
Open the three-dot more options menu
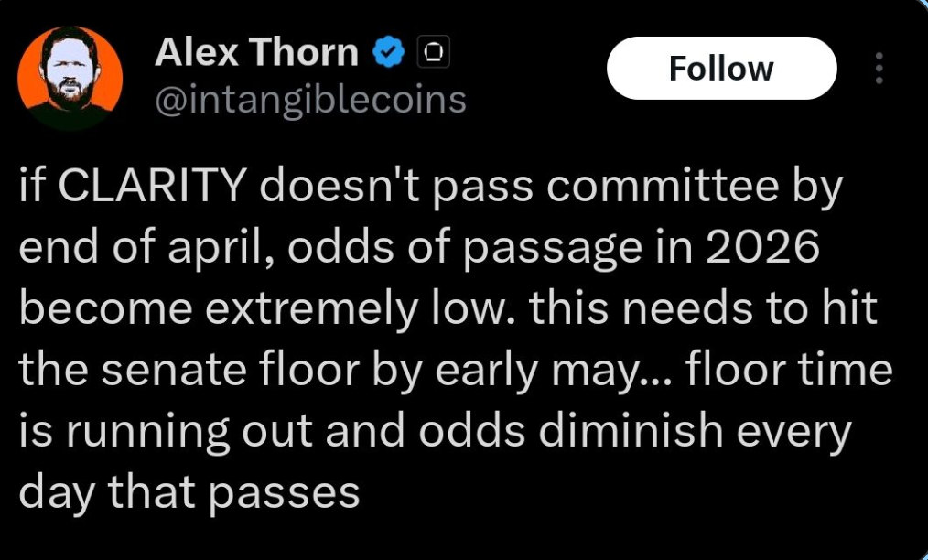(x=879, y=69)
